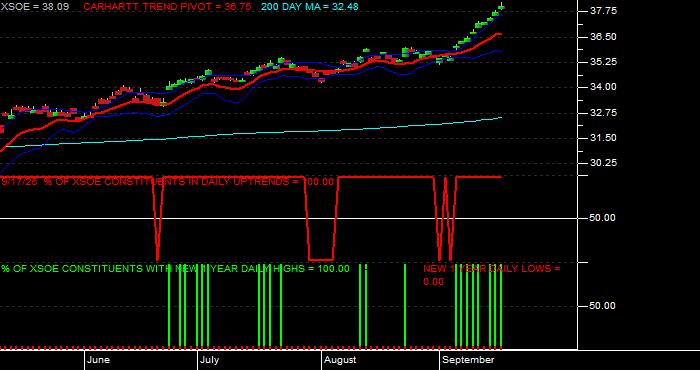
Task: Click the July month label
Action: [209, 360]
